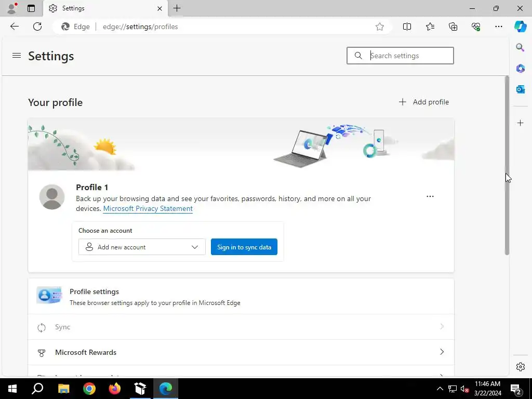Click Sign in to sync data
The image size is (532, 399).
(244, 247)
